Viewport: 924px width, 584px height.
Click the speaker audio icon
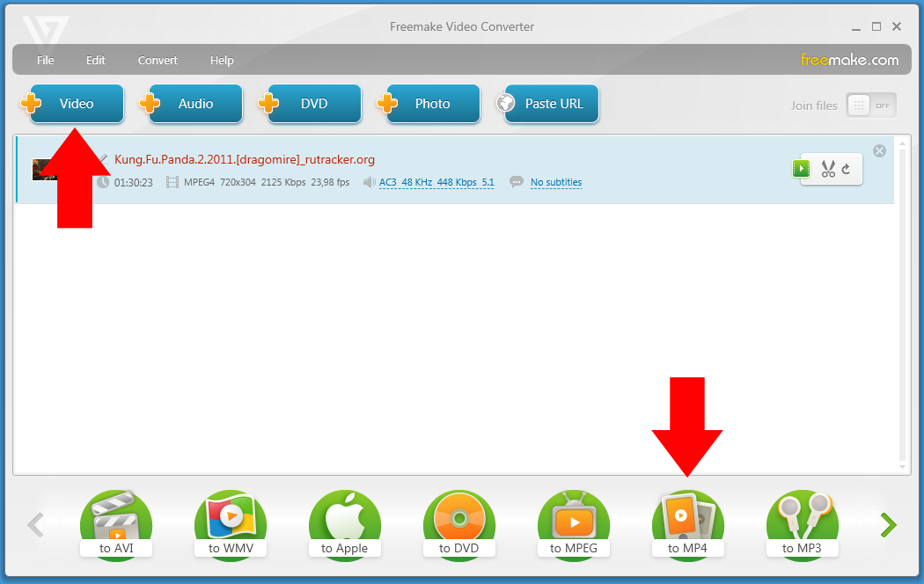pyautogui.click(x=369, y=183)
